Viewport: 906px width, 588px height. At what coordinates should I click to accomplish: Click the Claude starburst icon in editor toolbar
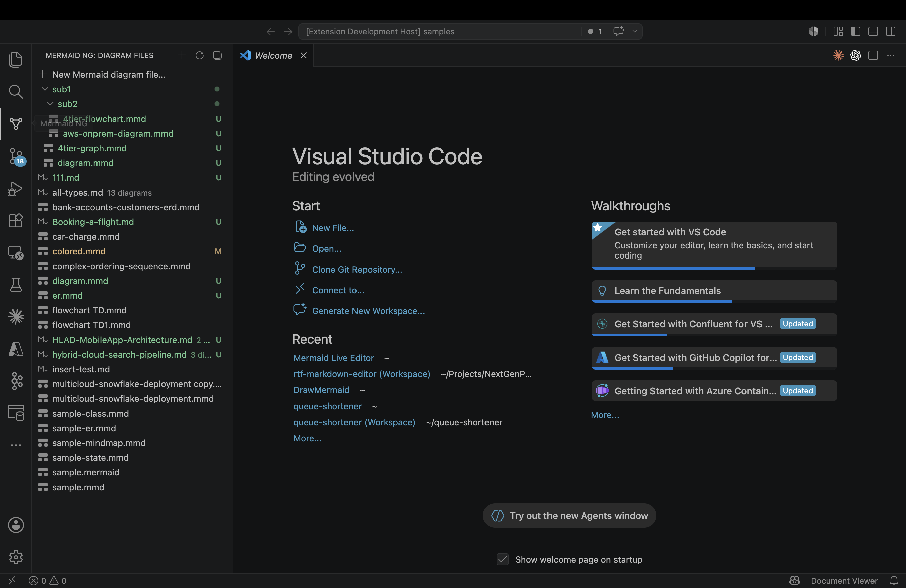tap(838, 55)
